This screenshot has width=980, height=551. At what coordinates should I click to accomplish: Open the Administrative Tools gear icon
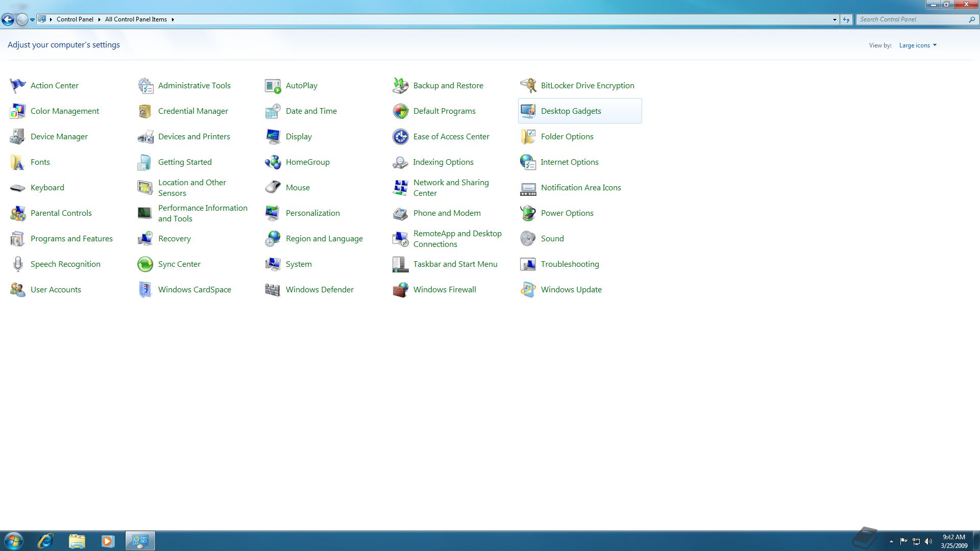click(145, 86)
